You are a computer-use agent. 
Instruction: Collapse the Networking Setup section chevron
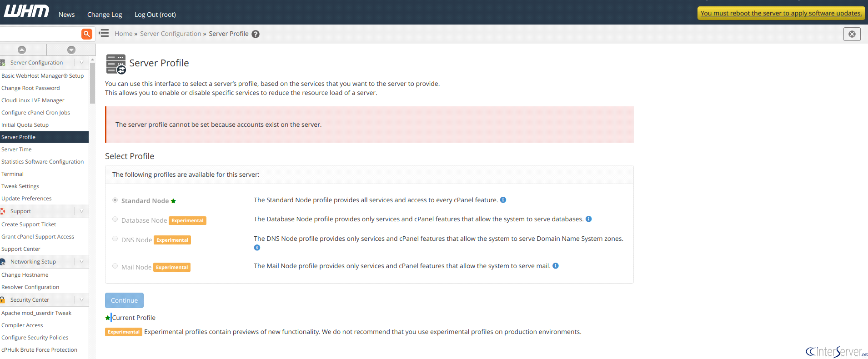pos(81,262)
